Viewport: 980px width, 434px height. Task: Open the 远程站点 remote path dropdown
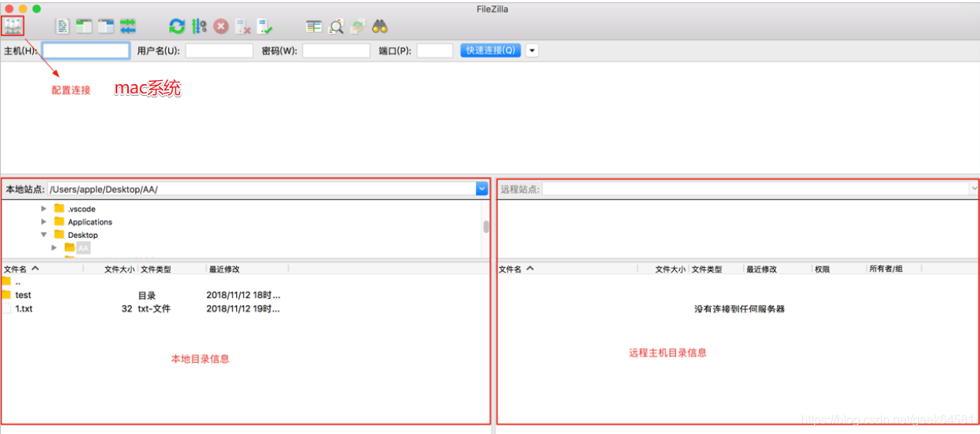coord(973,188)
